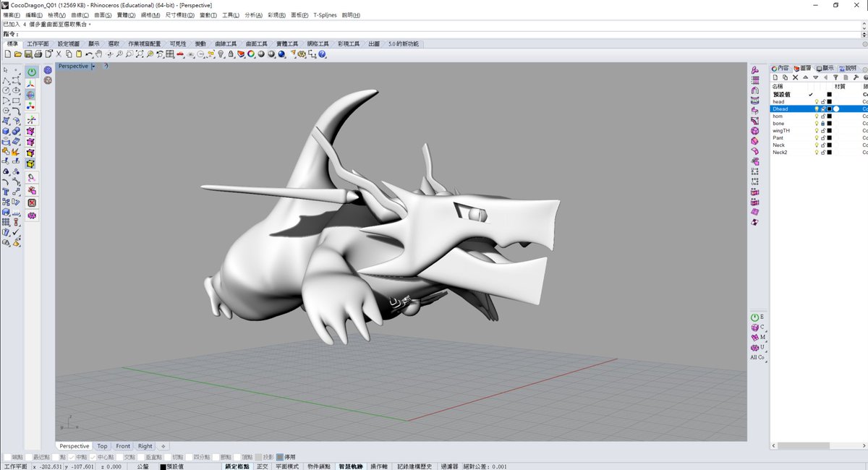This screenshot has width=868, height=470.
Task: Click 記錄建構歷史 record history button
Action: click(x=414, y=466)
